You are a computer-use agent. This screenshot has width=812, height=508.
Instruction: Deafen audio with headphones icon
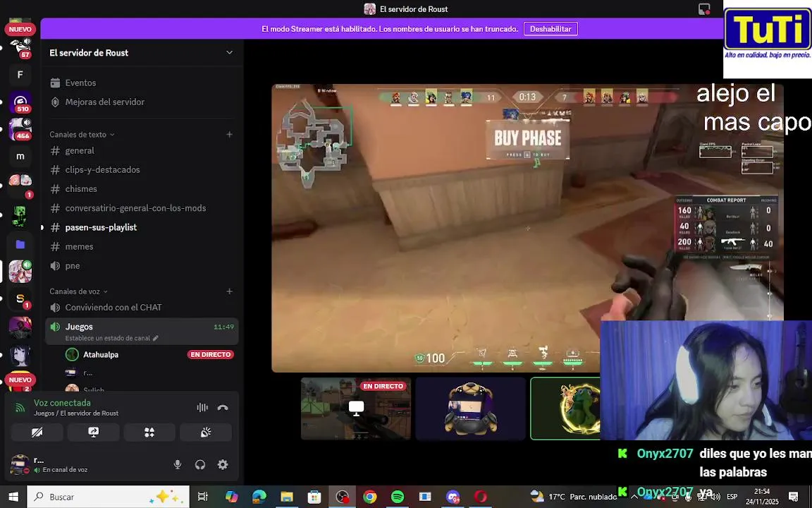pos(200,464)
